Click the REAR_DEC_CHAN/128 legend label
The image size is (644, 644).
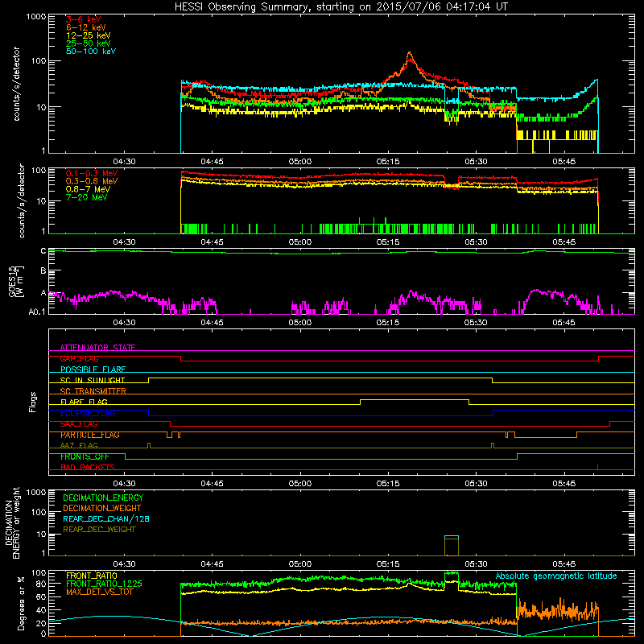click(x=106, y=519)
